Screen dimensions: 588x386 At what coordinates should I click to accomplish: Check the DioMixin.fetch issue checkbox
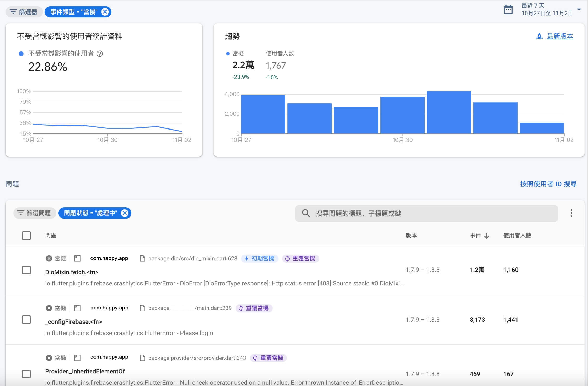(x=26, y=270)
